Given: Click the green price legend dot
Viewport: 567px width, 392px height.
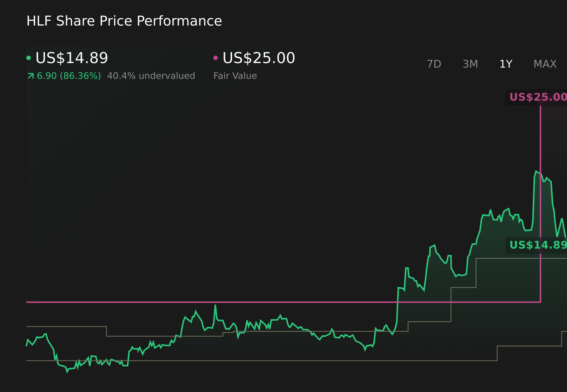Looking at the screenshot, I should (x=29, y=57).
